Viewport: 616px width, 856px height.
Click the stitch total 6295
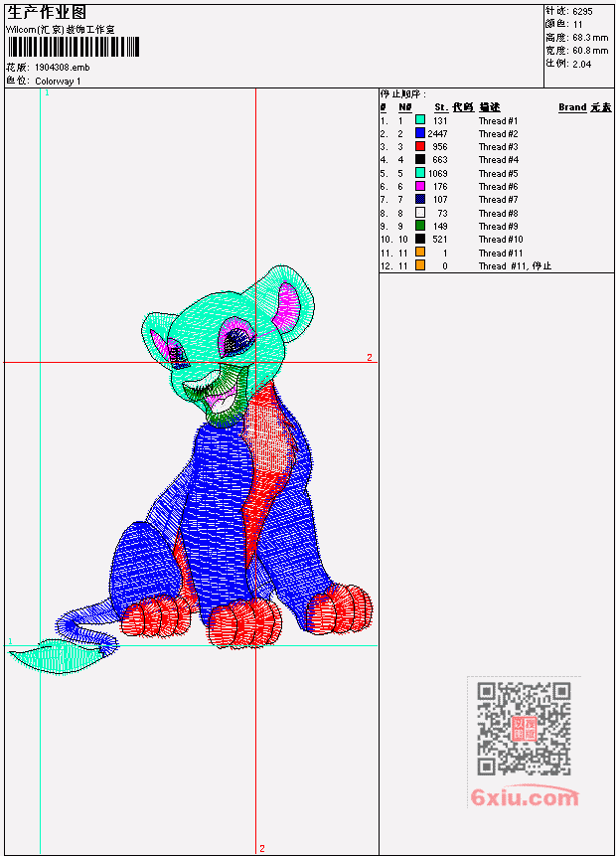582,11
